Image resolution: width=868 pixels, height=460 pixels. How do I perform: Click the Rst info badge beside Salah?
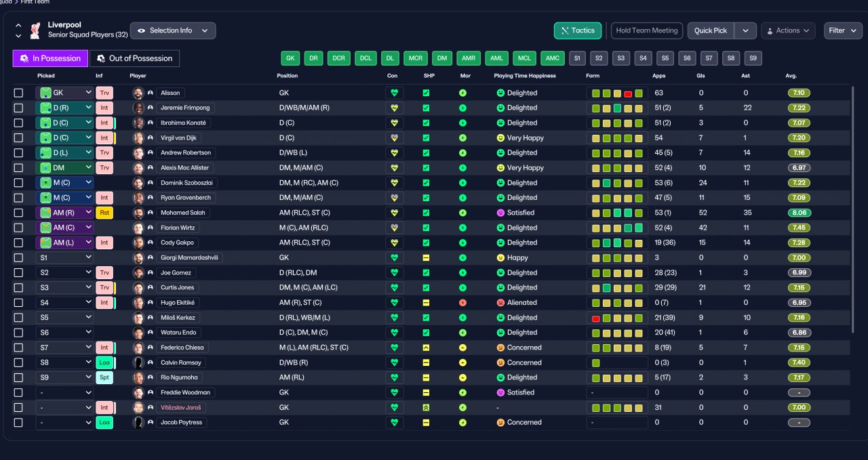click(x=104, y=213)
